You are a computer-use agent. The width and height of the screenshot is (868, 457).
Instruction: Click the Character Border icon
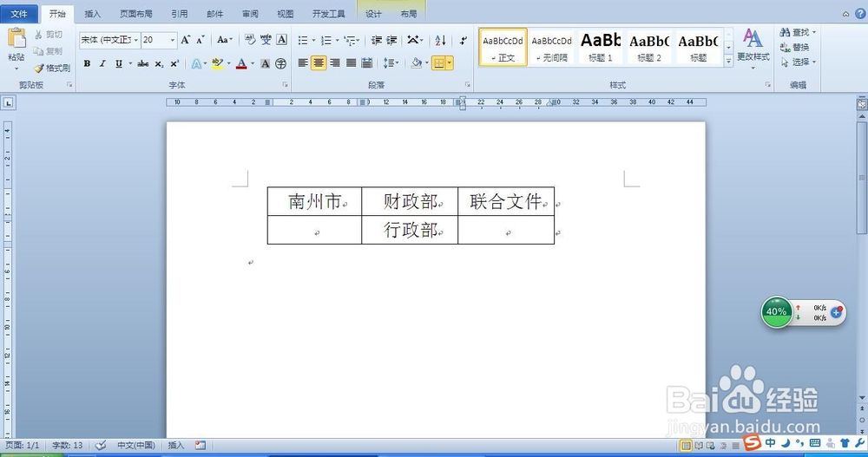tap(281, 40)
